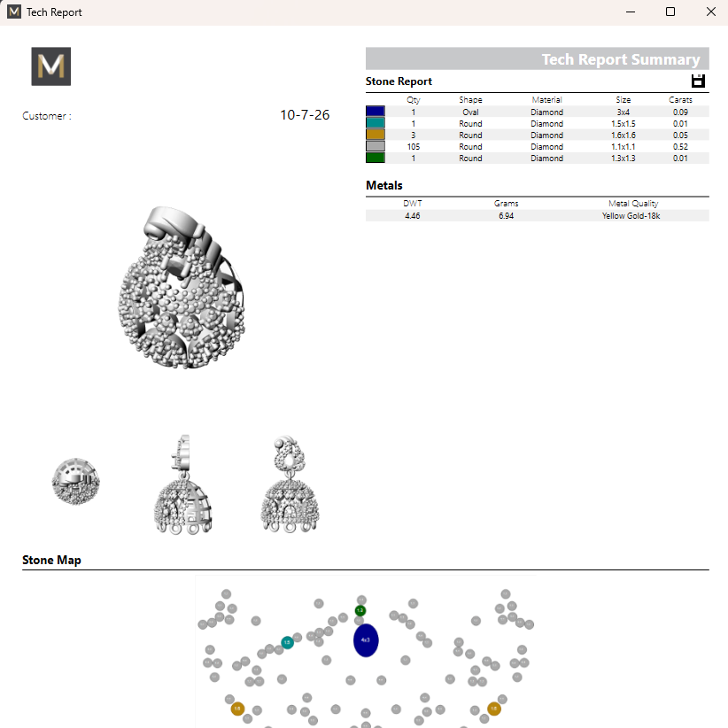
Task: Click the '0.52' carats cell
Action: coord(680,147)
